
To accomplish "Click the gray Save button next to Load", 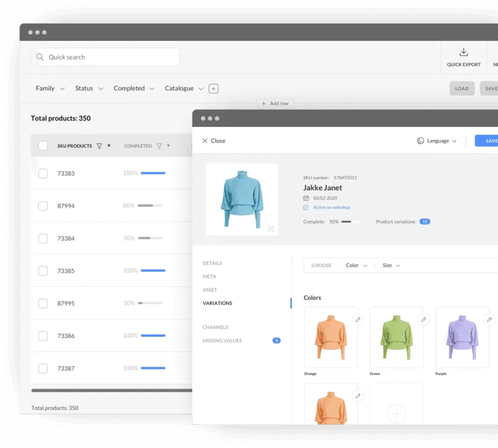I will (x=489, y=88).
